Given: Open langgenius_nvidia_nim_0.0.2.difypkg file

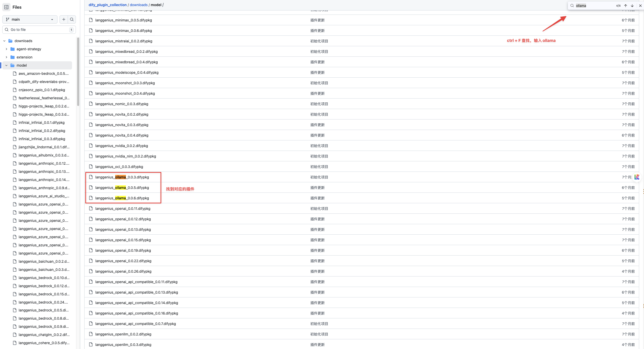Looking at the screenshot, I should click(126, 156).
